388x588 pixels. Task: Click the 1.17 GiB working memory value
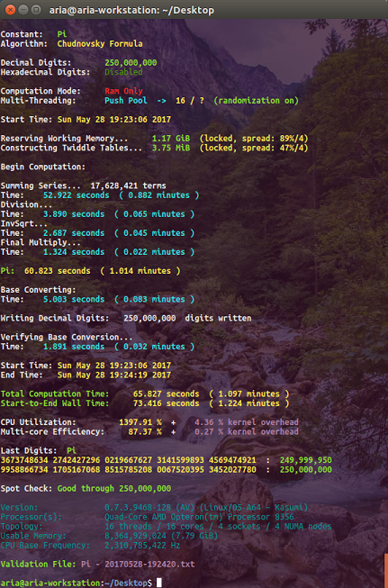point(170,139)
